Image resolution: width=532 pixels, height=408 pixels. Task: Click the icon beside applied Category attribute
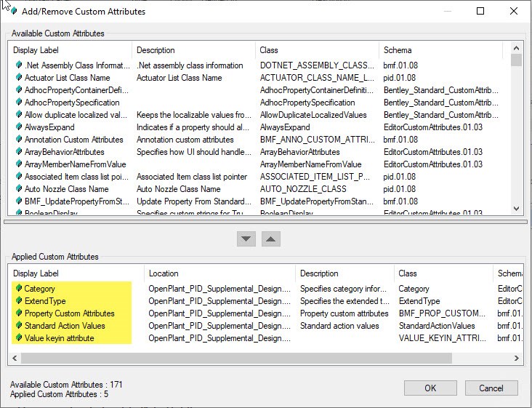point(19,288)
